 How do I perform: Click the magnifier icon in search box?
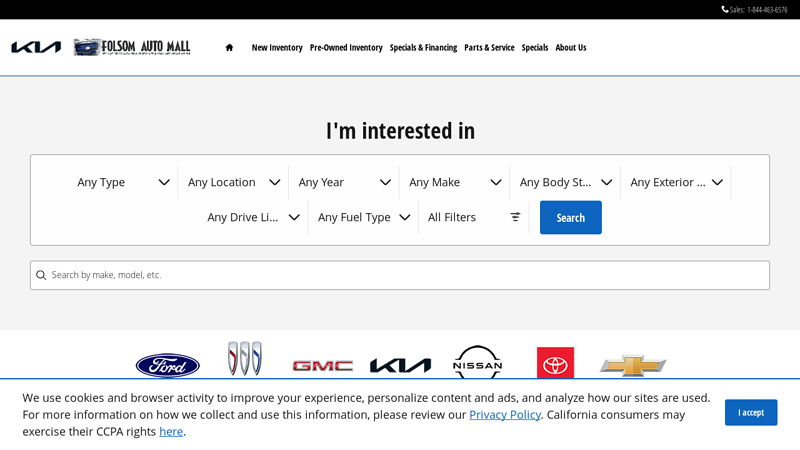tap(41, 275)
